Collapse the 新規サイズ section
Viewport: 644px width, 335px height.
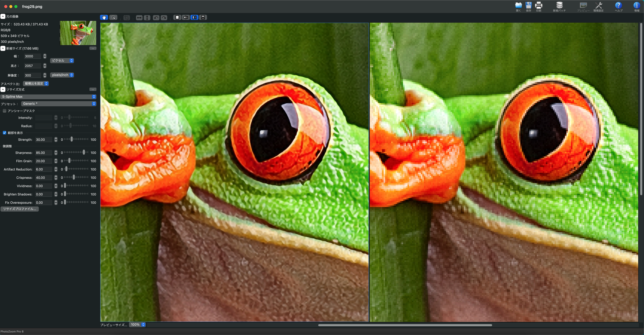[x=3, y=48]
